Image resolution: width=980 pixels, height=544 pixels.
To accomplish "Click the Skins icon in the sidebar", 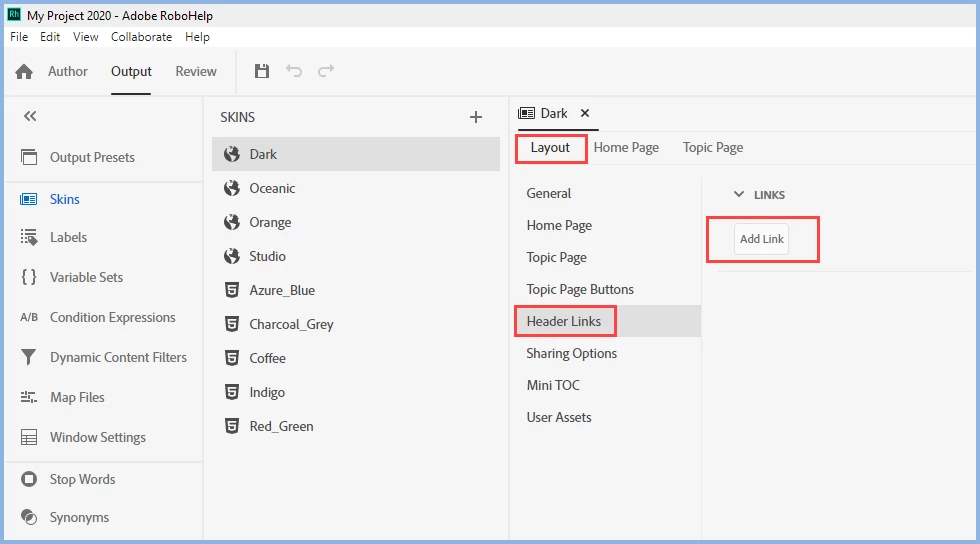I will tap(29, 199).
